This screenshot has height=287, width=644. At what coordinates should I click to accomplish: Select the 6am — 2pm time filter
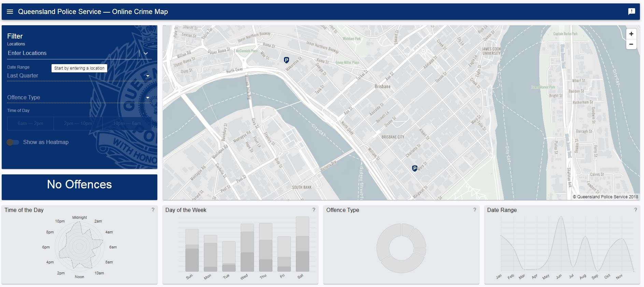point(30,123)
